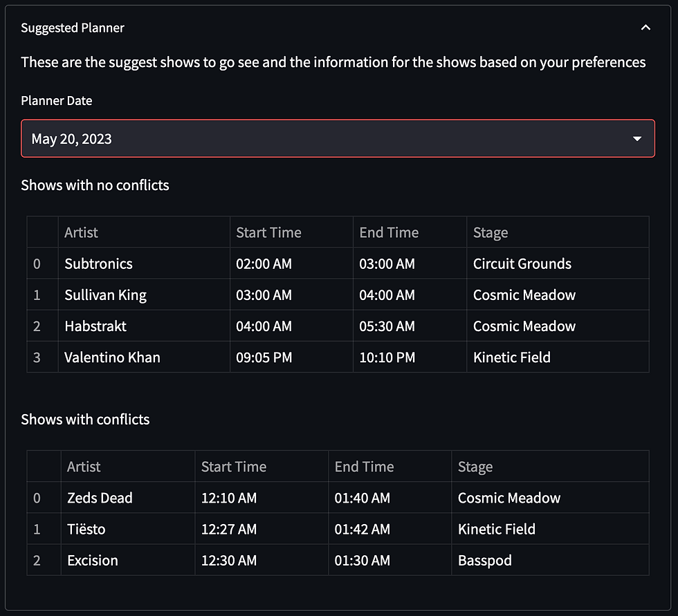Click the Suggested Planner header title
This screenshot has height=616, width=678.
coord(73,28)
